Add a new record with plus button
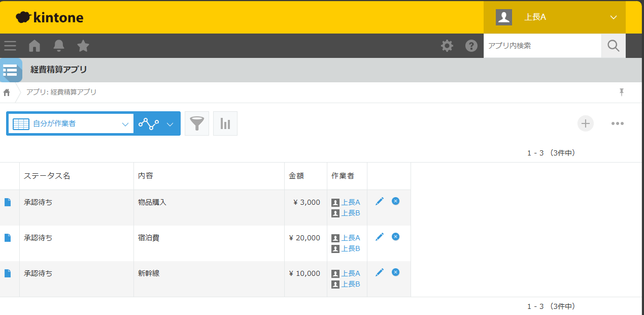 click(x=586, y=123)
